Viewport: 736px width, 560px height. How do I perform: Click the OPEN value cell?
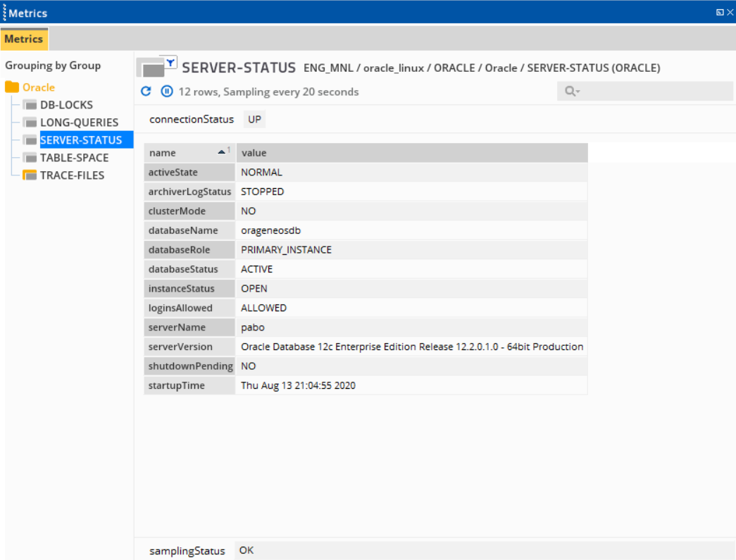tap(411, 289)
